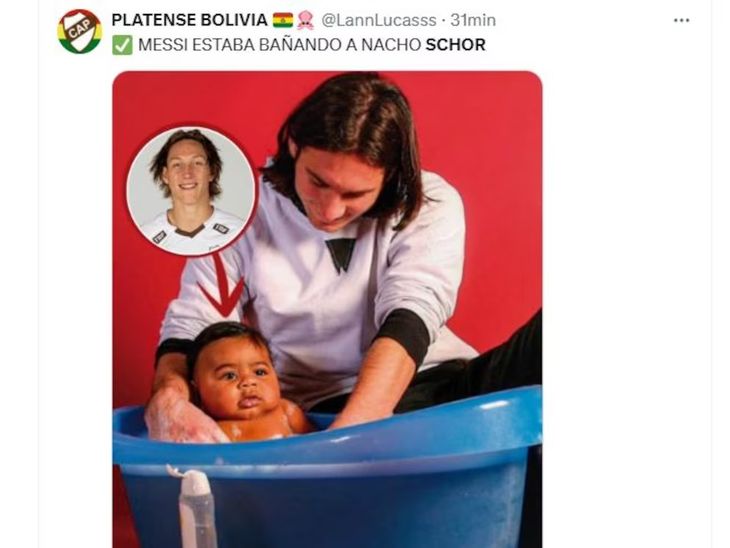Click the pink octopus emoji beside the name

click(305, 20)
